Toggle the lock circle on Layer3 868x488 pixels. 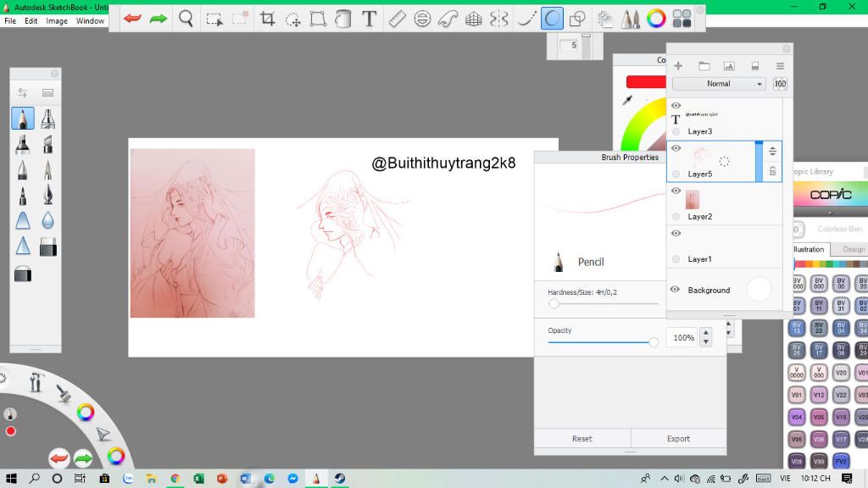676,131
